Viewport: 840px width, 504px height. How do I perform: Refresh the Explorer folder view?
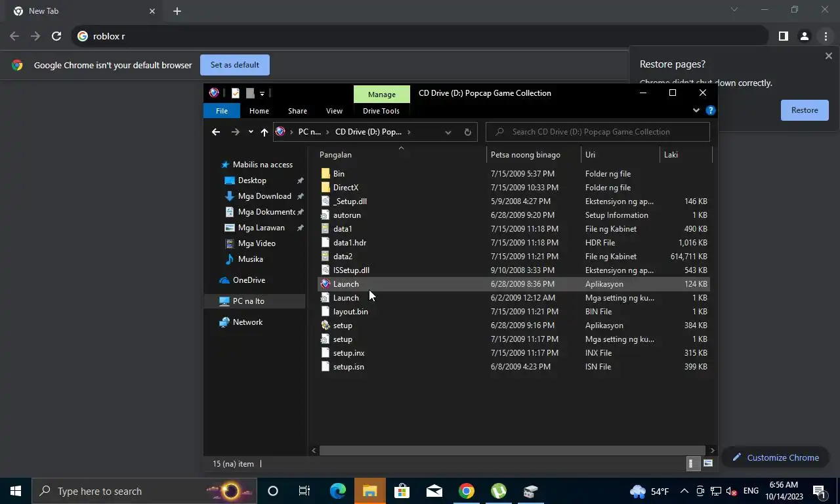(x=467, y=132)
